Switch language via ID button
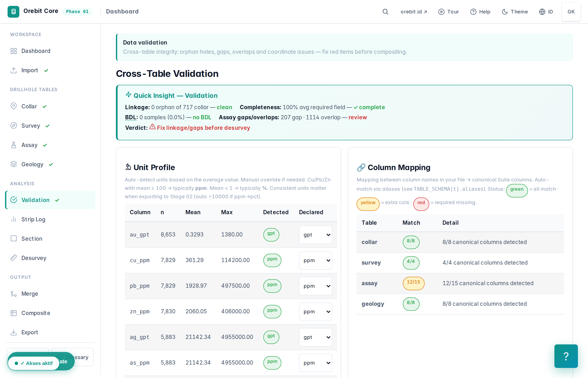588x378 pixels. (x=546, y=12)
